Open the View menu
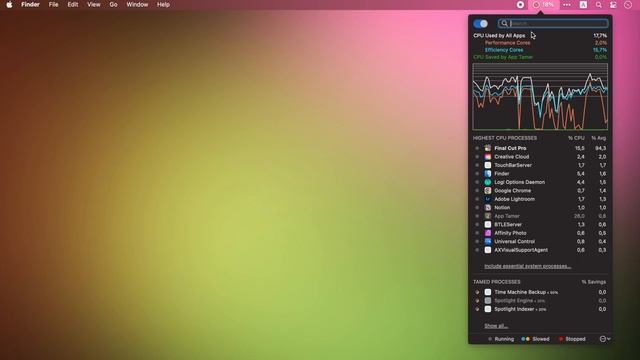640x360 pixels. [93, 5]
